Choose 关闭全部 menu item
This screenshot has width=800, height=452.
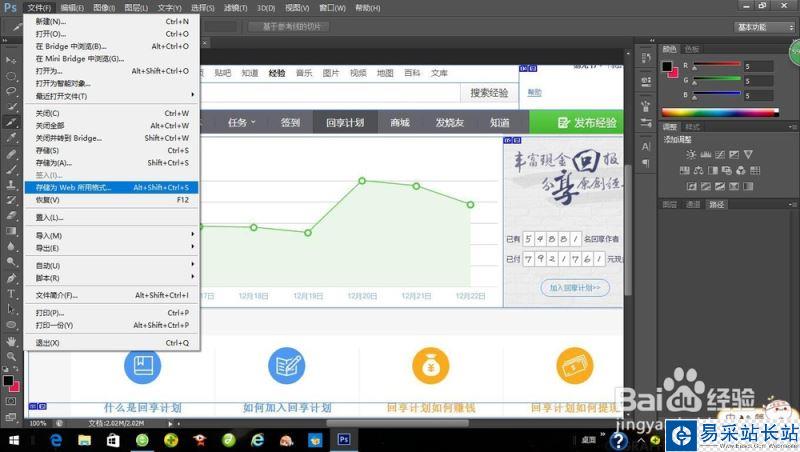point(111,125)
